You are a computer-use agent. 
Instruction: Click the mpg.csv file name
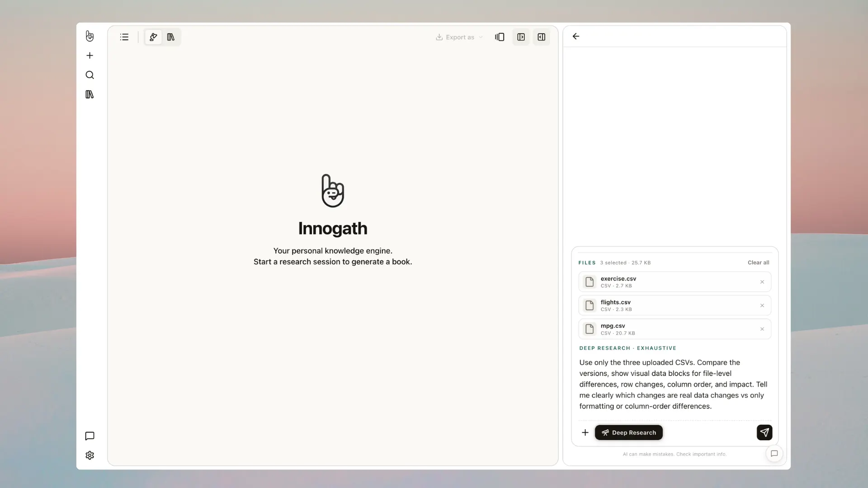[613, 326]
